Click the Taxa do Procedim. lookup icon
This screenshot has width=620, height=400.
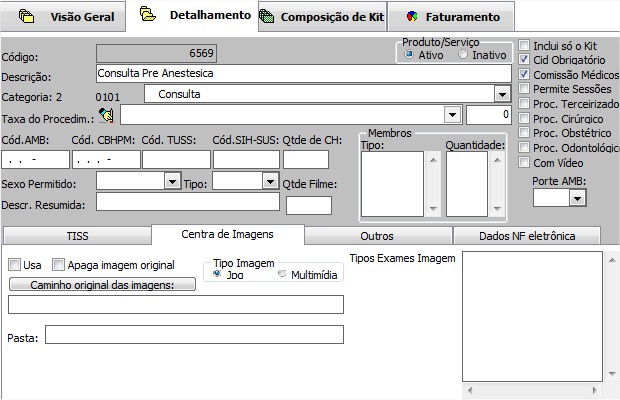[107, 116]
